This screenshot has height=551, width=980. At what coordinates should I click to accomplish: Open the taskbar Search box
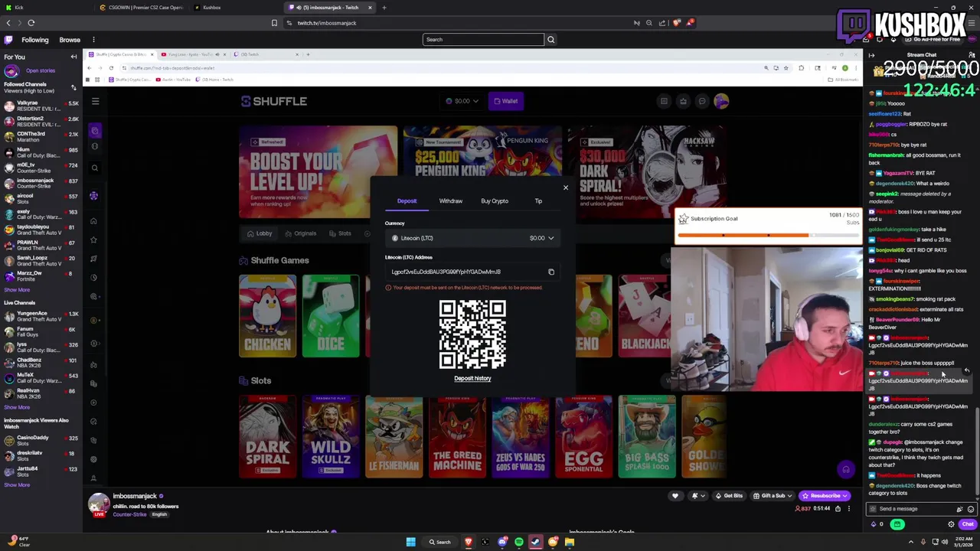pos(440,542)
